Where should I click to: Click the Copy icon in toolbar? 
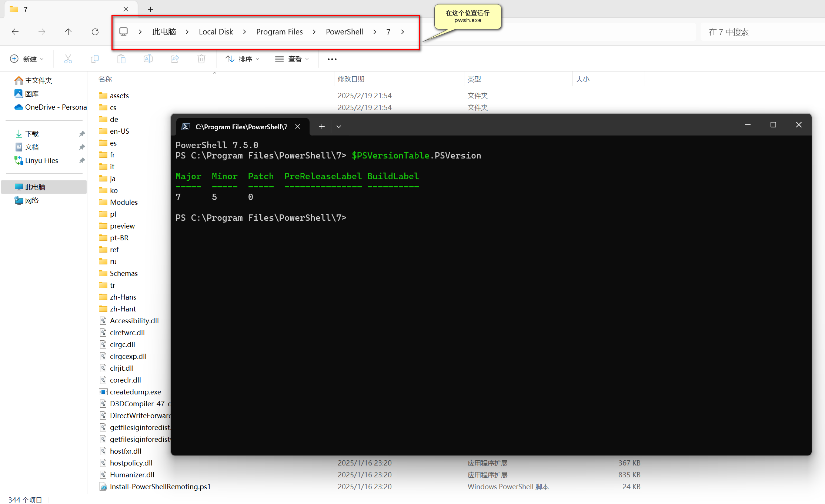[95, 59]
